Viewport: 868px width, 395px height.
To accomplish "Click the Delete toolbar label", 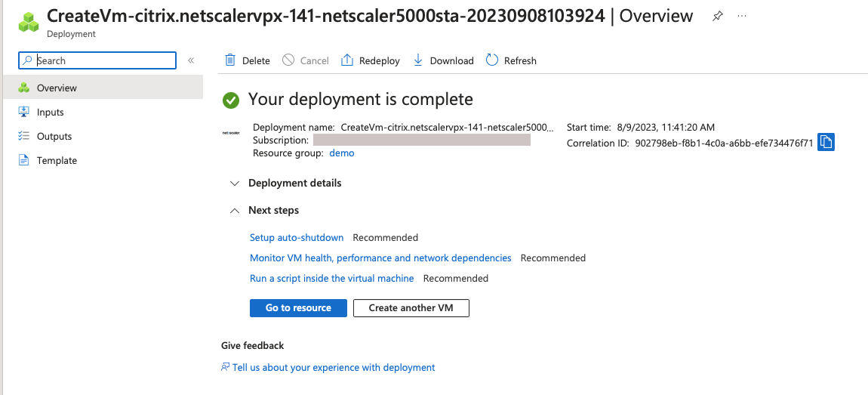I will 257,61.
